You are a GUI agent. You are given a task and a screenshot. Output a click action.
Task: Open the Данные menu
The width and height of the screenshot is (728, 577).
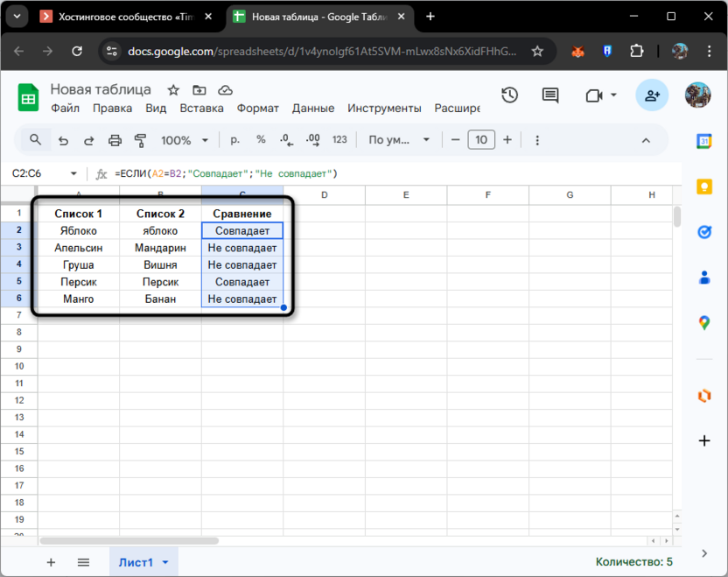tap(313, 109)
